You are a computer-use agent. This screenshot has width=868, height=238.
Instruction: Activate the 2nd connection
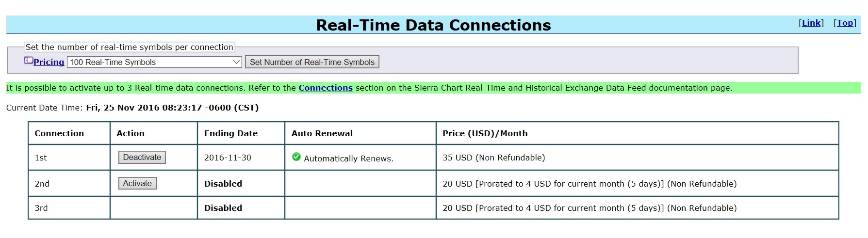tap(137, 183)
